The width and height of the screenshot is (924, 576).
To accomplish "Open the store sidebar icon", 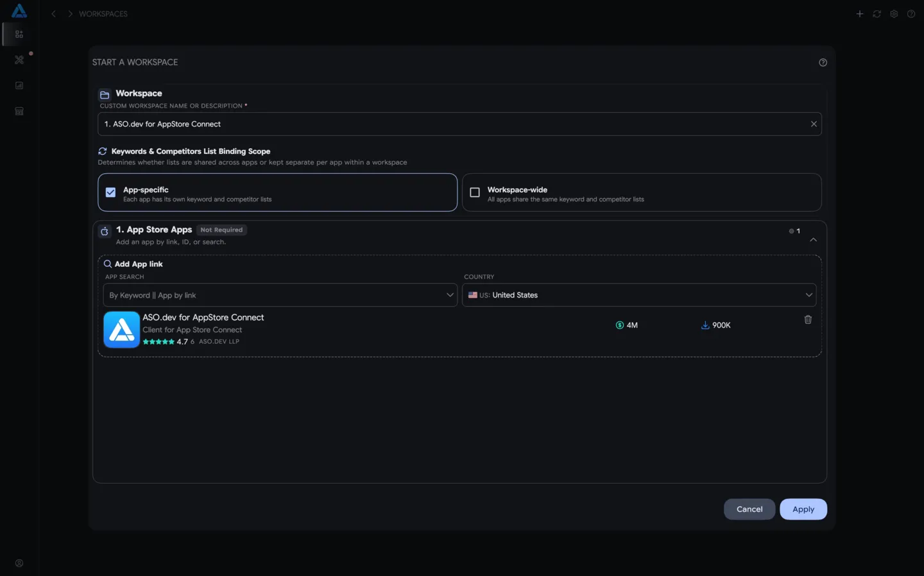I will point(19,111).
